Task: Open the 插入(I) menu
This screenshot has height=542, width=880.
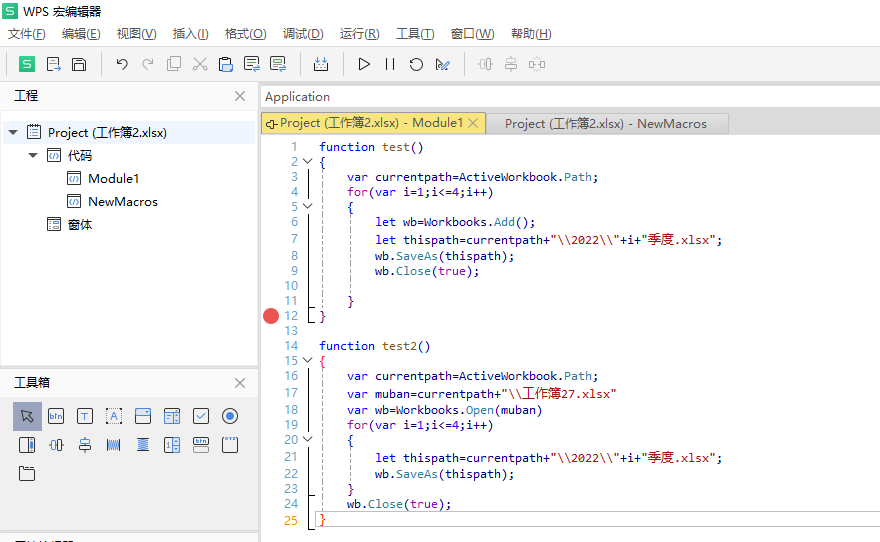Action: 190,34
